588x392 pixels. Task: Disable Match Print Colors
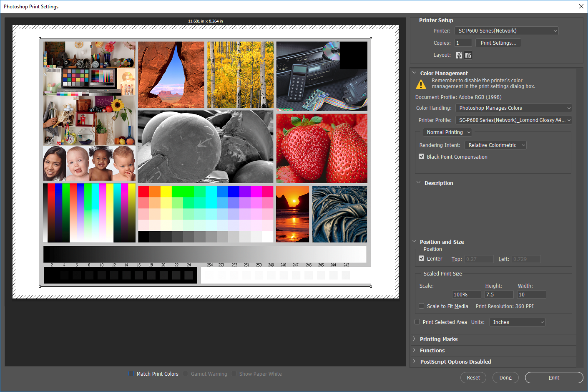click(131, 374)
